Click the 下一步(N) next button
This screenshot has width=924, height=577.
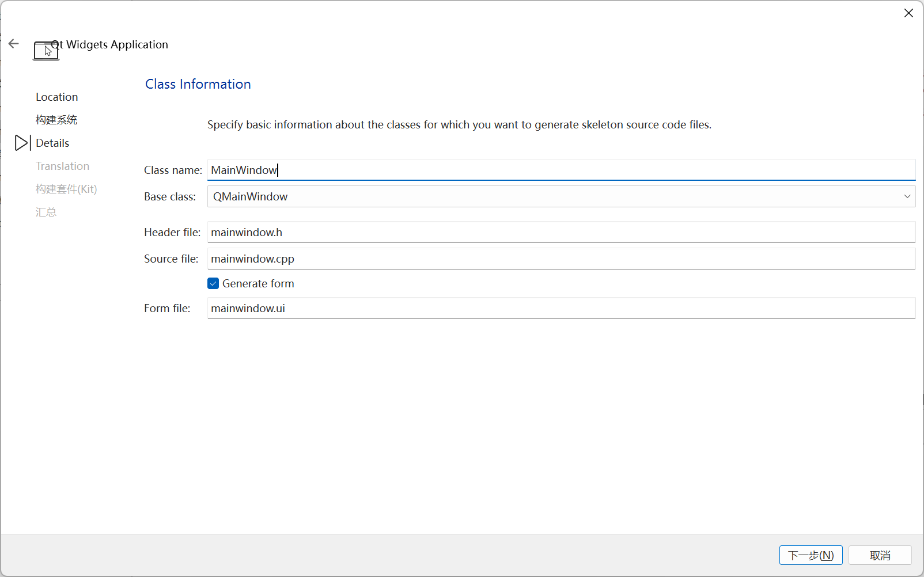point(811,555)
